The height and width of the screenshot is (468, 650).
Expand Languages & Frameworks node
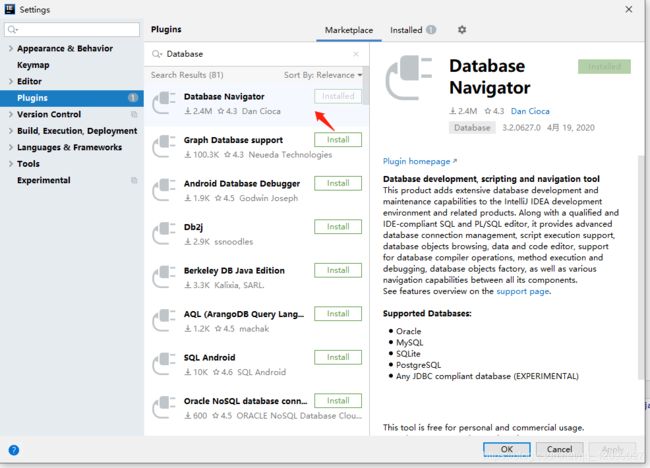click(11, 148)
